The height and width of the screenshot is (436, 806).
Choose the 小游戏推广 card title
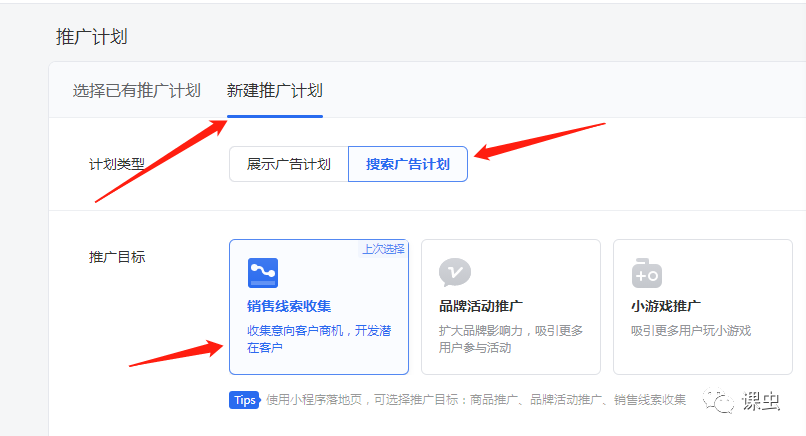coord(666,306)
